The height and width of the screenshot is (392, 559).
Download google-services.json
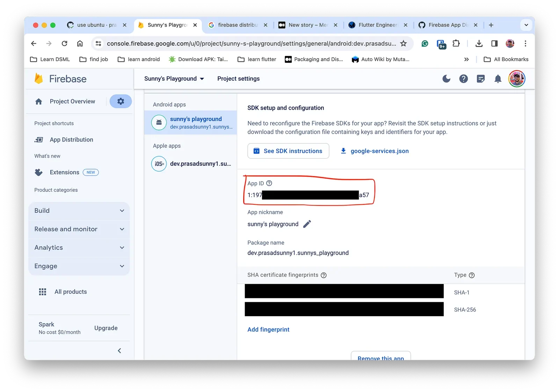click(x=374, y=151)
